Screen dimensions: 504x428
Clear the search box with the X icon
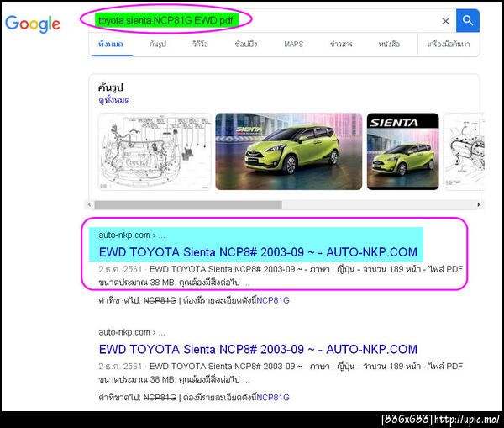tap(445, 21)
